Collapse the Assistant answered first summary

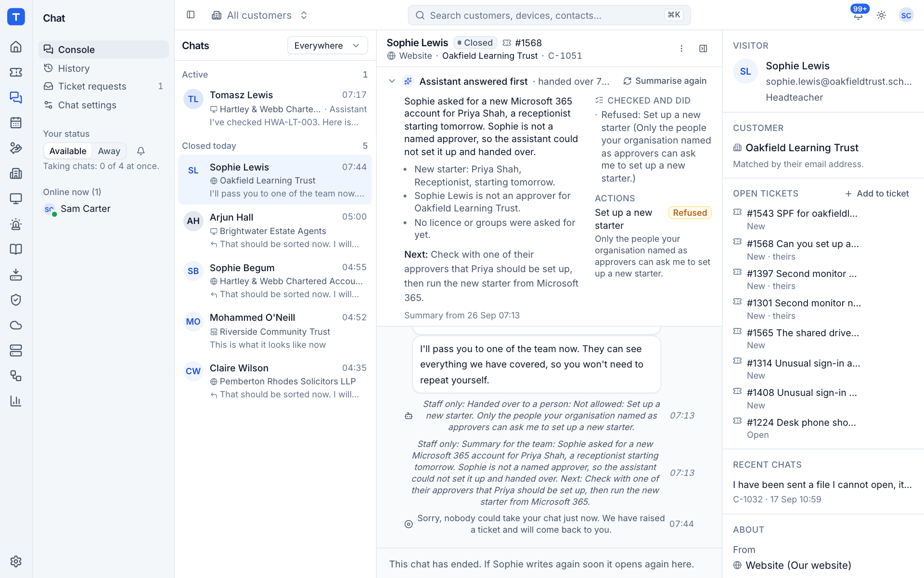pyautogui.click(x=392, y=81)
